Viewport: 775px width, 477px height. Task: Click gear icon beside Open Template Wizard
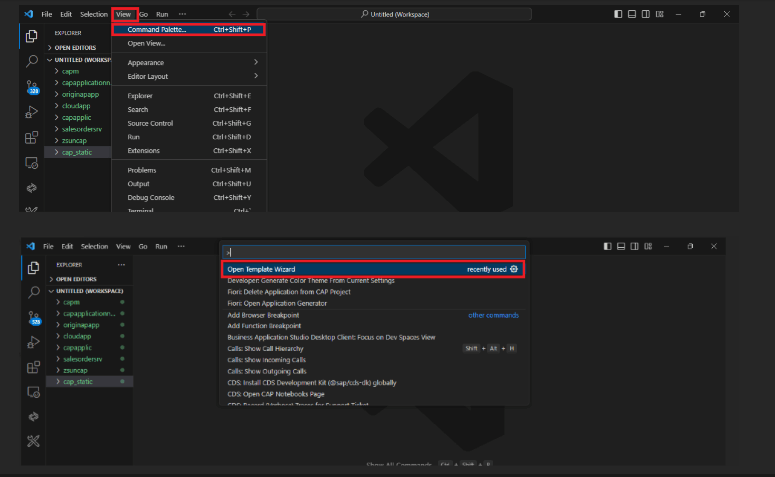click(514, 269)
